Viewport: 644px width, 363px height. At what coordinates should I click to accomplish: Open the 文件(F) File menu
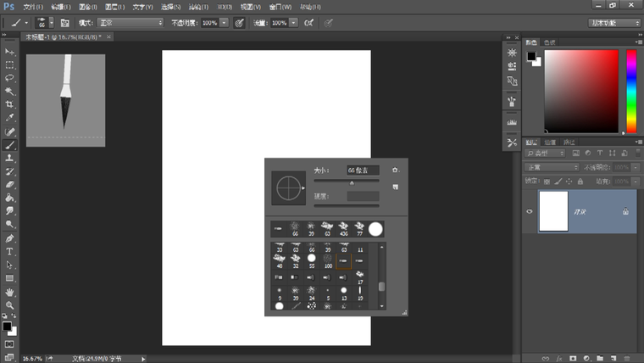click(32, 7)
